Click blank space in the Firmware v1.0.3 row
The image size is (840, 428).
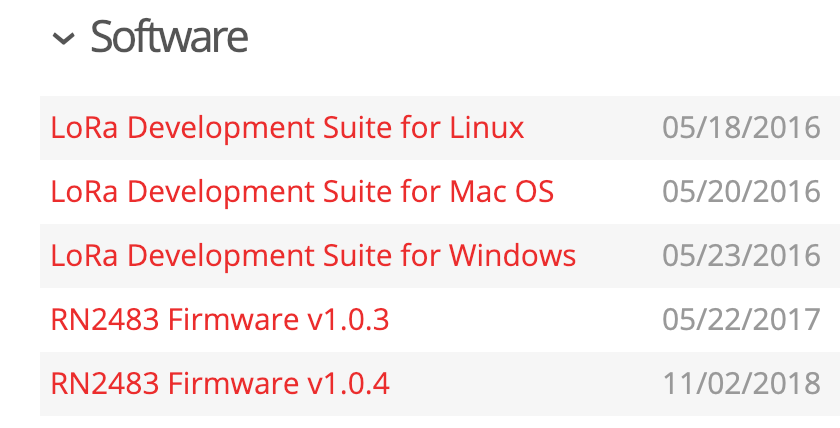(x=525, y=320)
